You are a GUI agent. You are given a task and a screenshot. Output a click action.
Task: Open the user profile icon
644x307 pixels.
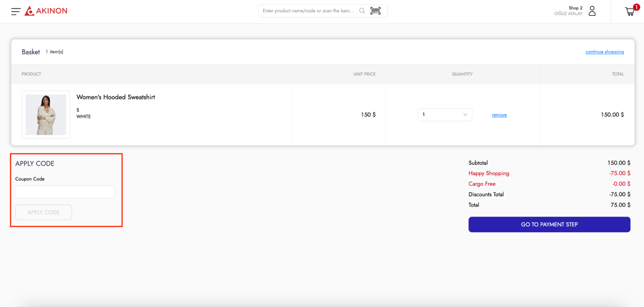[592, 11]
